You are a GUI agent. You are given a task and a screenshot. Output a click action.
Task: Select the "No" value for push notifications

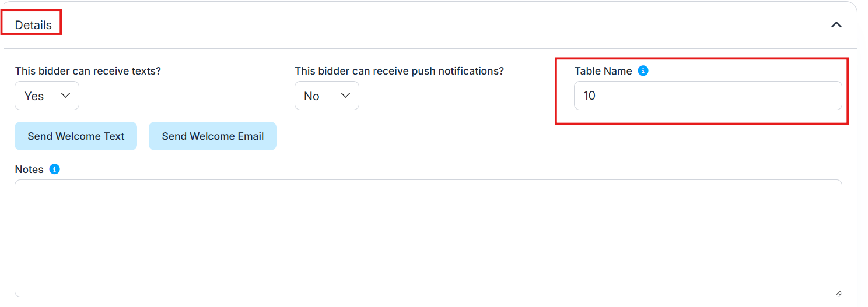(x=311, y=96)
